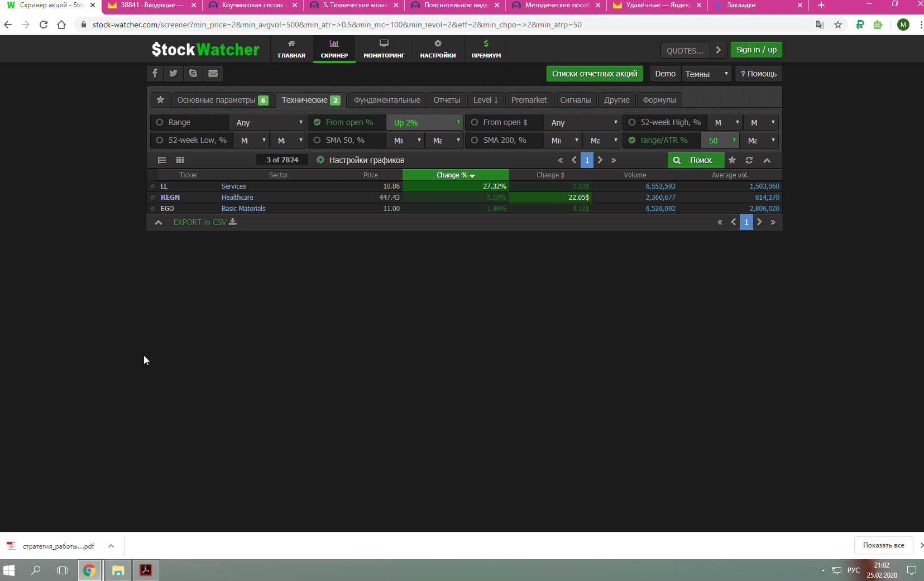Click the Demo button

[x=665, y=74]
